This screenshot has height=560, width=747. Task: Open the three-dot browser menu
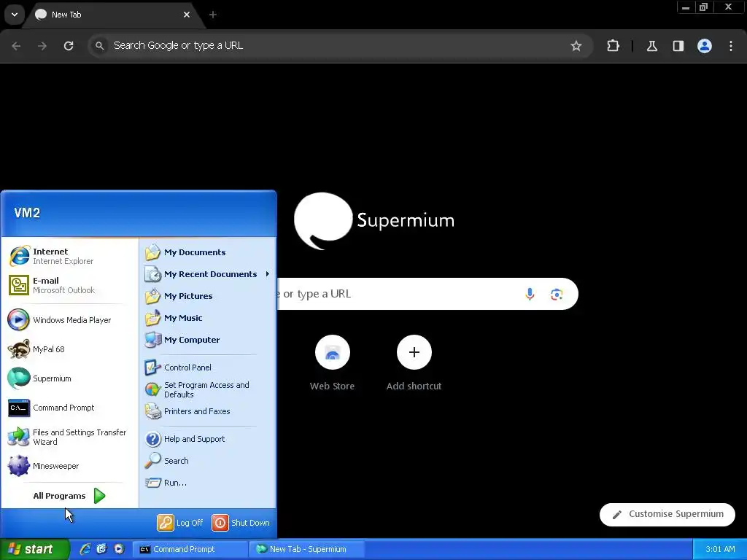(731, 46)
